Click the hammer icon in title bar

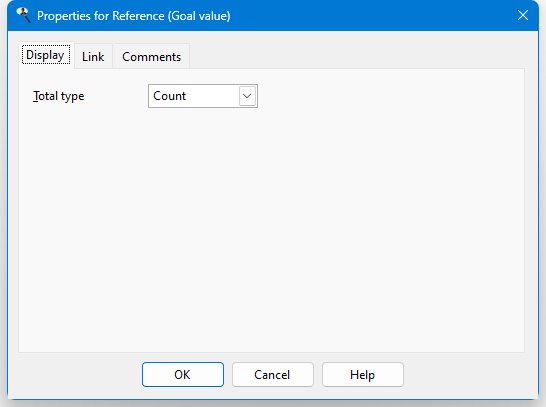point(23,15)
